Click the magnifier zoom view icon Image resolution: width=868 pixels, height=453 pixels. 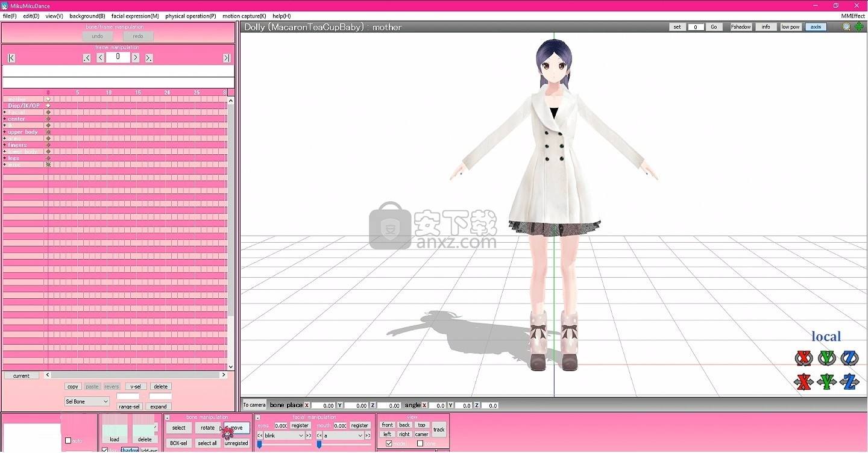(x=847, y=27)
